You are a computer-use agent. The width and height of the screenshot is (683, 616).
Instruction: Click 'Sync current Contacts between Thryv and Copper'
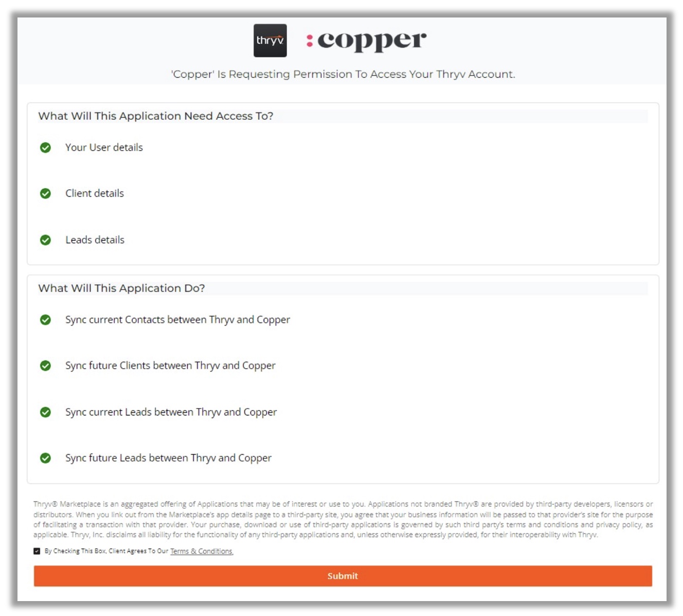coord(177,320)
